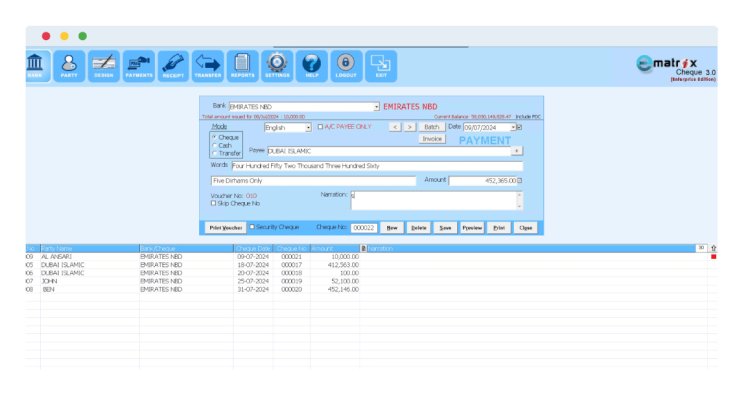Open the Help question mark icon

point(312,66)
